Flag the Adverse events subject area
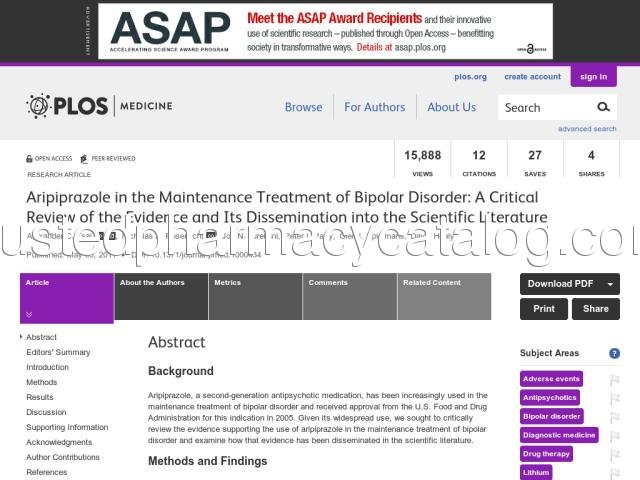The image size is (640, 480). (x=614, y=380)
